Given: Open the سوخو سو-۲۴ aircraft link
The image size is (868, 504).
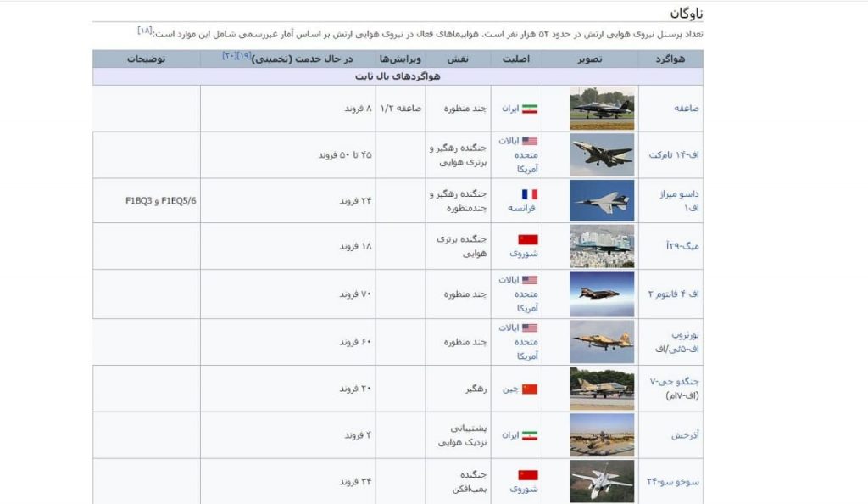Looking at the screenshot, I should [673, 482].
